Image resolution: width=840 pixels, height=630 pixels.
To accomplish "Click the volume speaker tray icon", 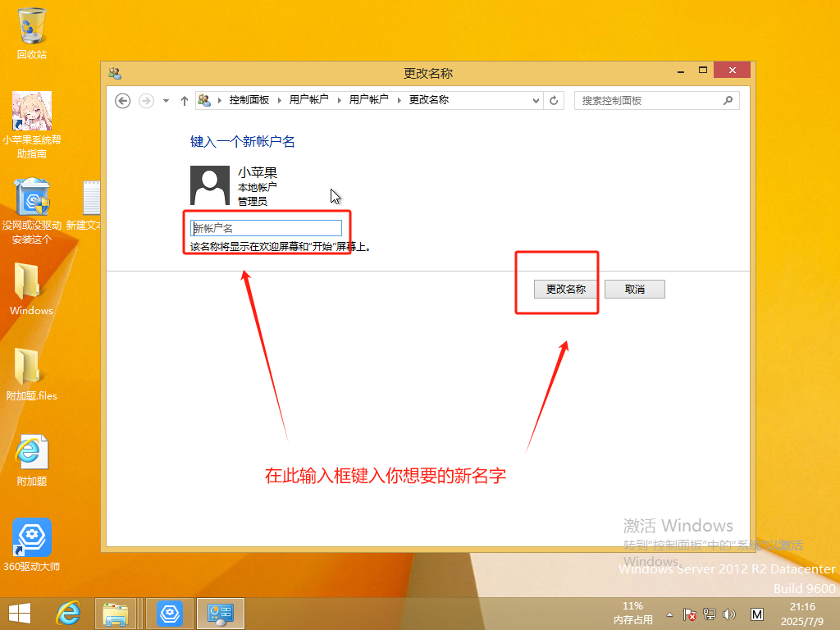I will pyautogui.click(x=729, y=614).
